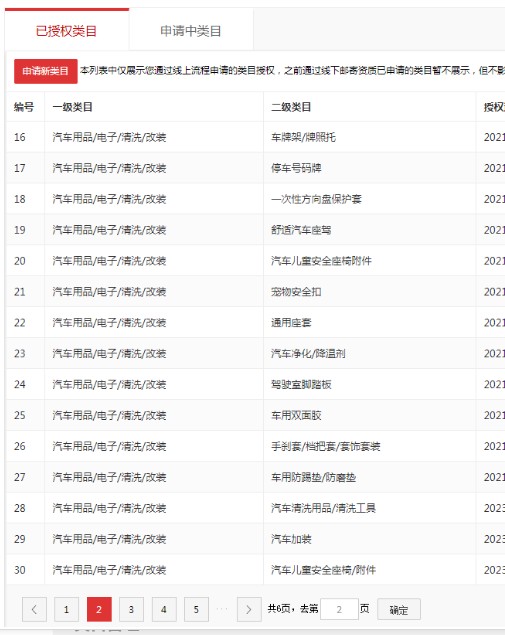
Task: Click row number 29
Action: [x=20, y=539]
